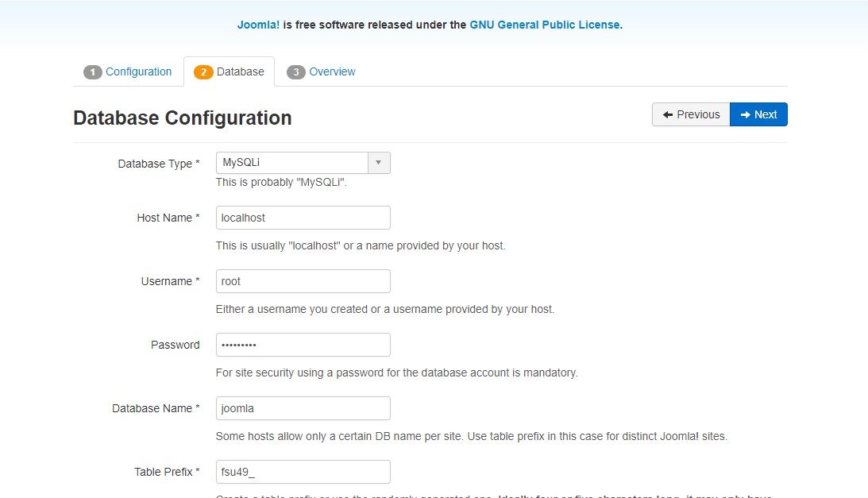Select the Database tab

(x=240, y=71)
